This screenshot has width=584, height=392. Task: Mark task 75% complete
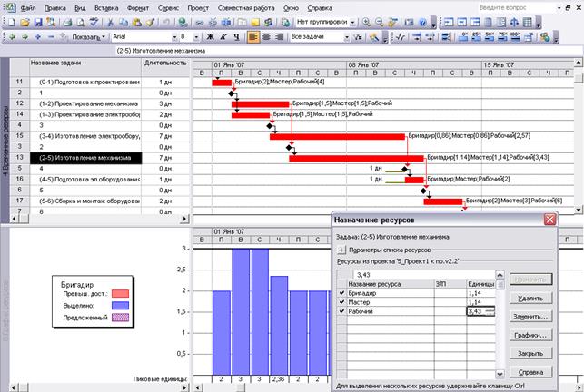tap(502, 37)
